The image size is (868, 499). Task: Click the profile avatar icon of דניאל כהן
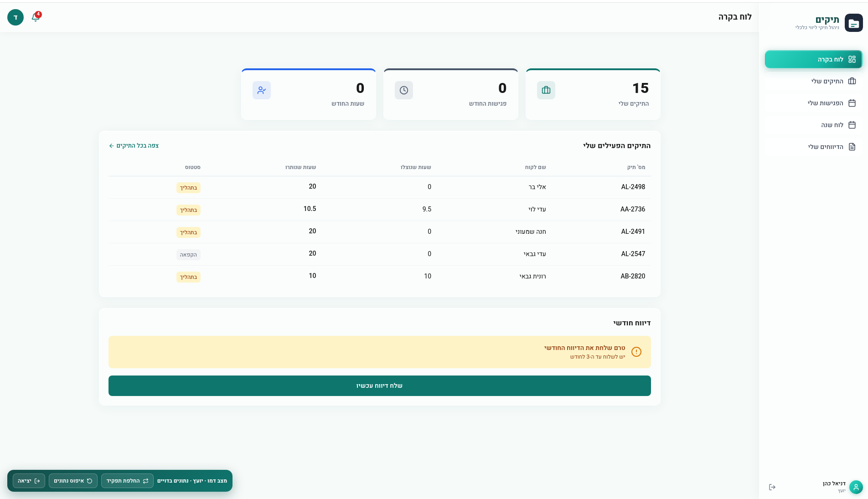[x=856, y=487]
